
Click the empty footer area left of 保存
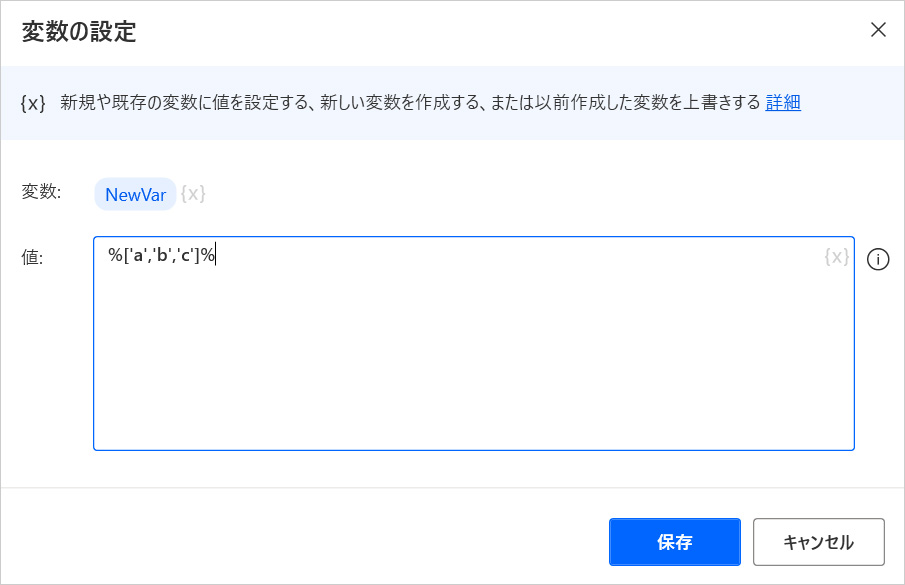[300, 542]
